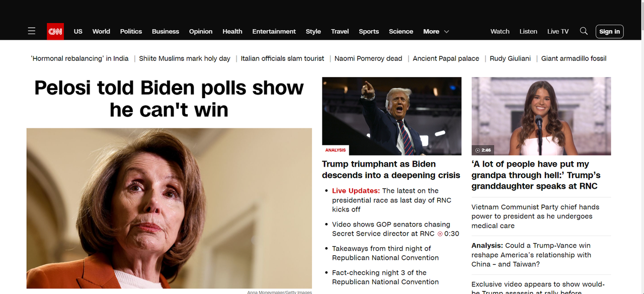Screen dimensions: 644x294
Task: Play the 0:30 video clip icon
Action: (440, 234)
